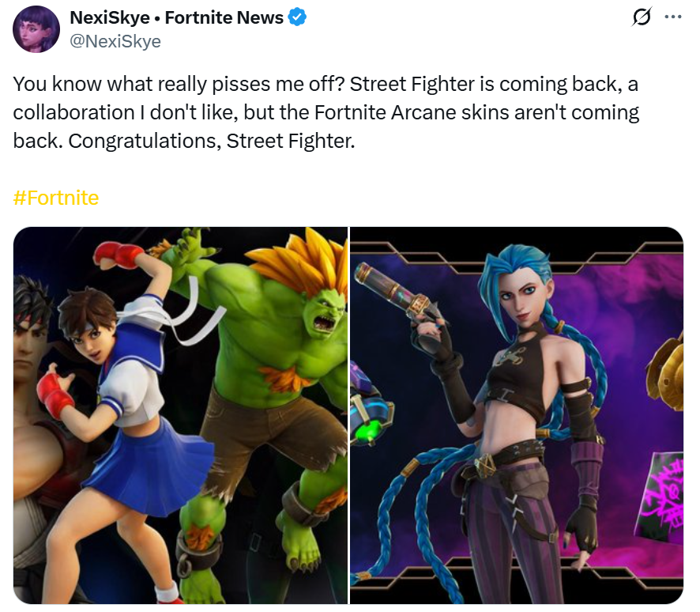
Task: Click Jinx's blue-haired face in the right image
Action: (519, 297)
